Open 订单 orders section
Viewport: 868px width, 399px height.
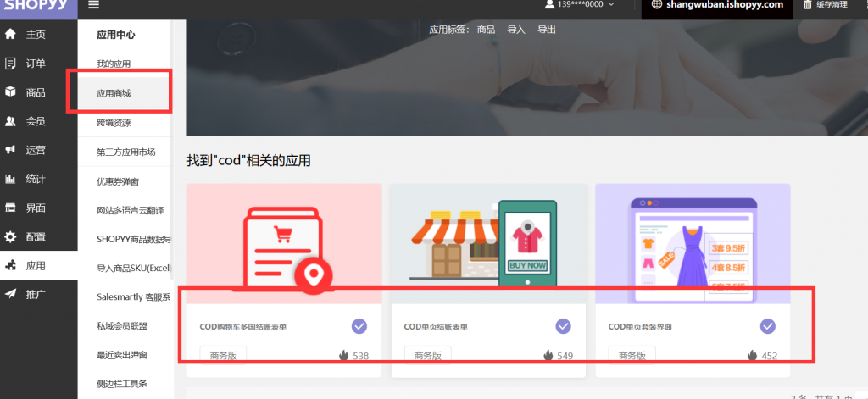tap(35, 64)
